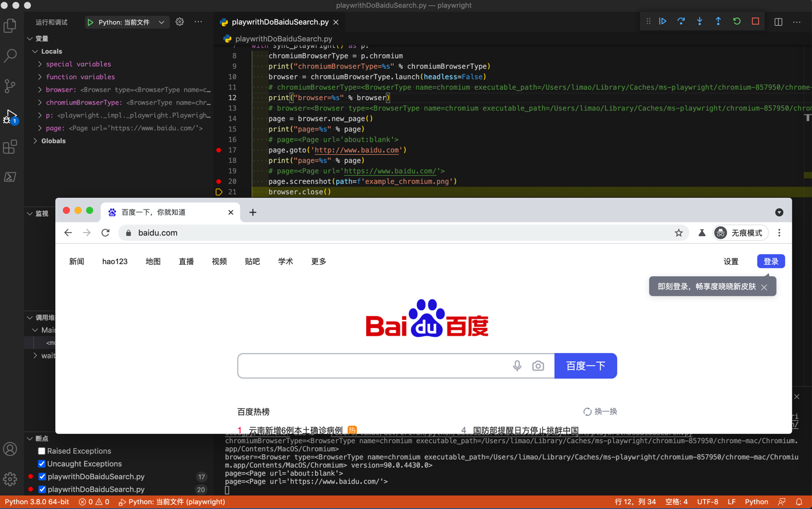
Task: Open a new tab in Chromium
Action: pos(253,212)
